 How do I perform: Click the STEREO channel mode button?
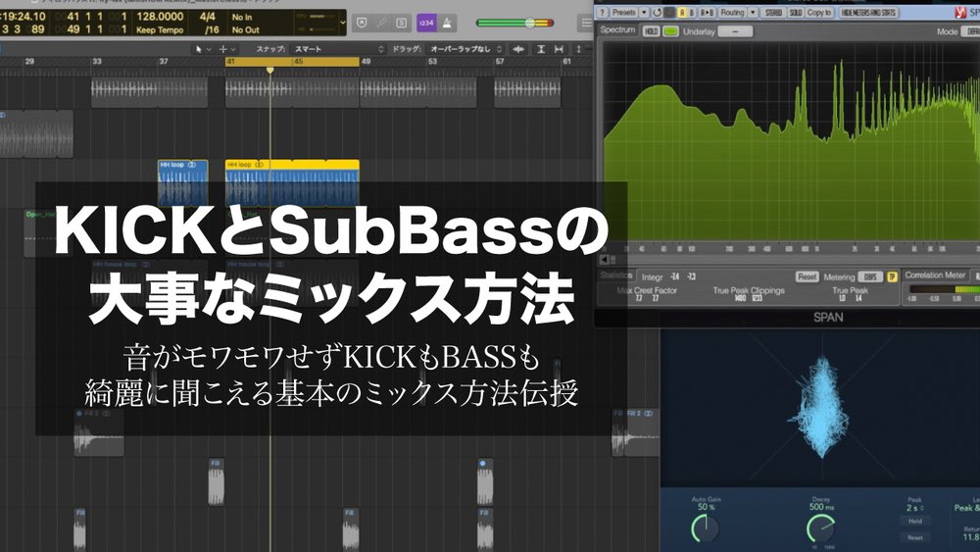point(773,12)
